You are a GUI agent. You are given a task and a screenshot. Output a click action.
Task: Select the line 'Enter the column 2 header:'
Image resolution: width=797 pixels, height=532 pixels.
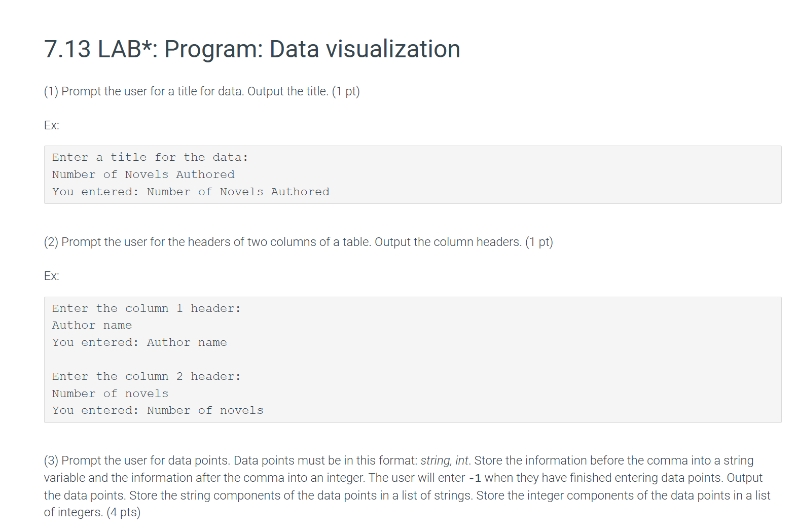click(x=147, y=376)
